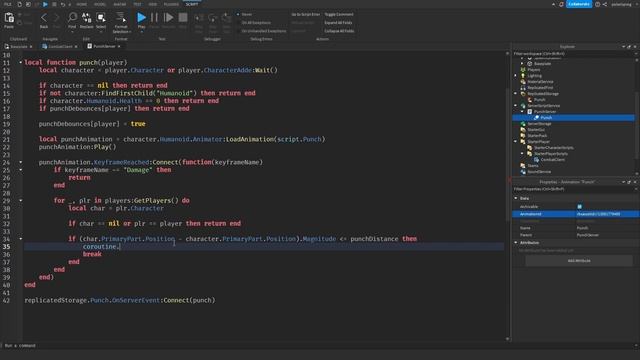Screen dimensions: 640x360
Task: Click the Step Into debugger icon
Action: (199, 18)
